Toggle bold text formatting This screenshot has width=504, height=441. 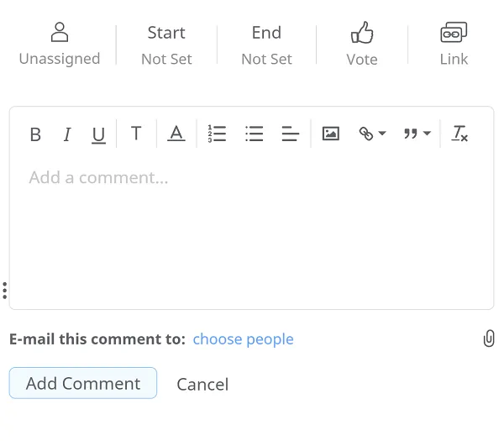[35, 134]
